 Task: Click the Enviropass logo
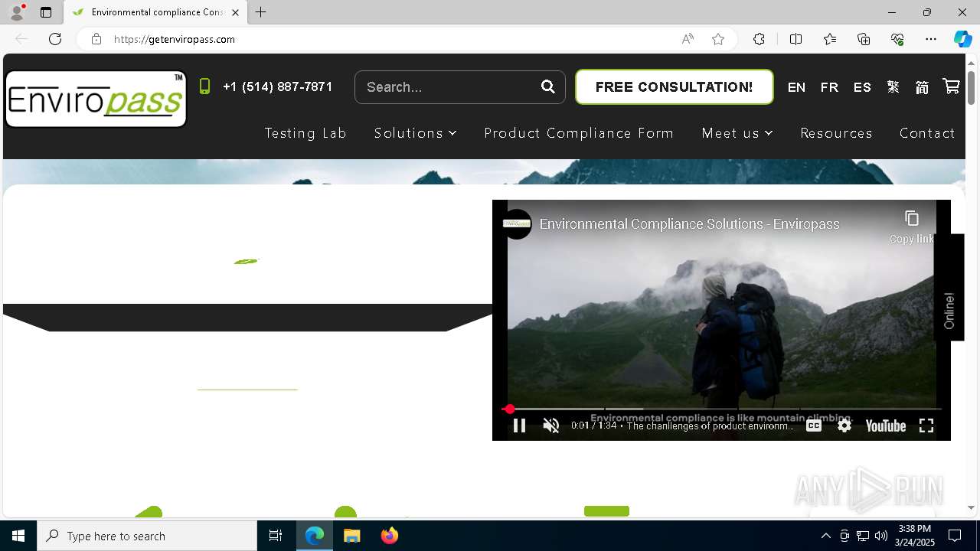[96, 99]
